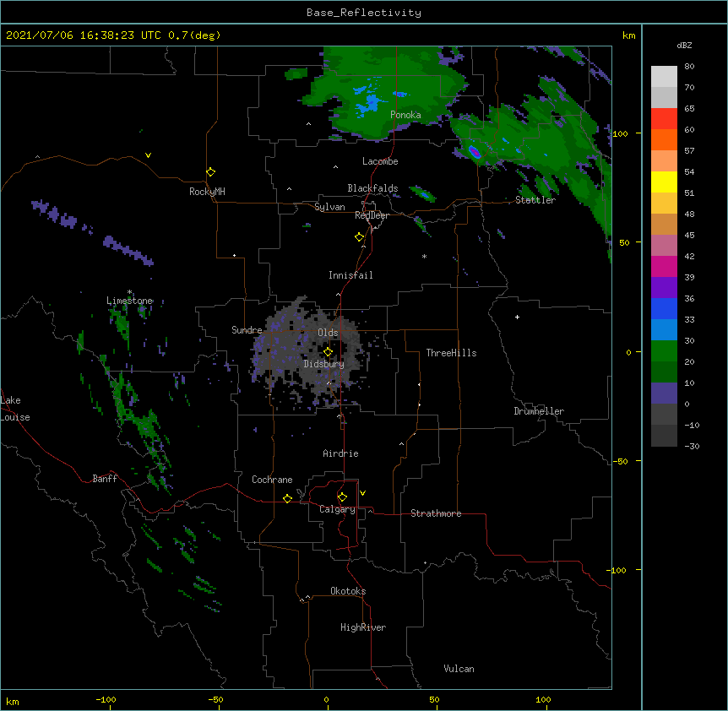This screenshot has width=728, height=711.
Task: Click the HighRiver city label
Action: click(x=363, y=627)
